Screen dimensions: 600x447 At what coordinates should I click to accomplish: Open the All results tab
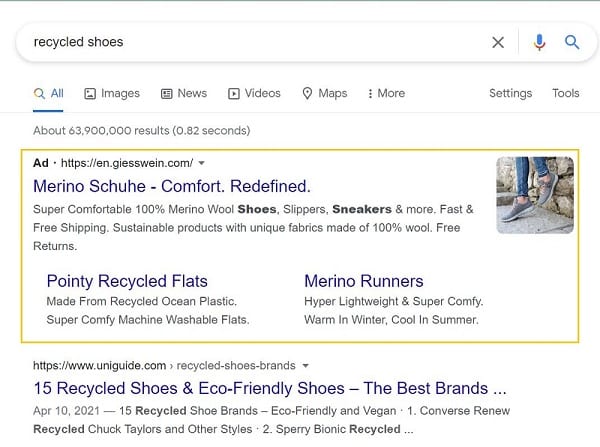click(x=48, y=93)
